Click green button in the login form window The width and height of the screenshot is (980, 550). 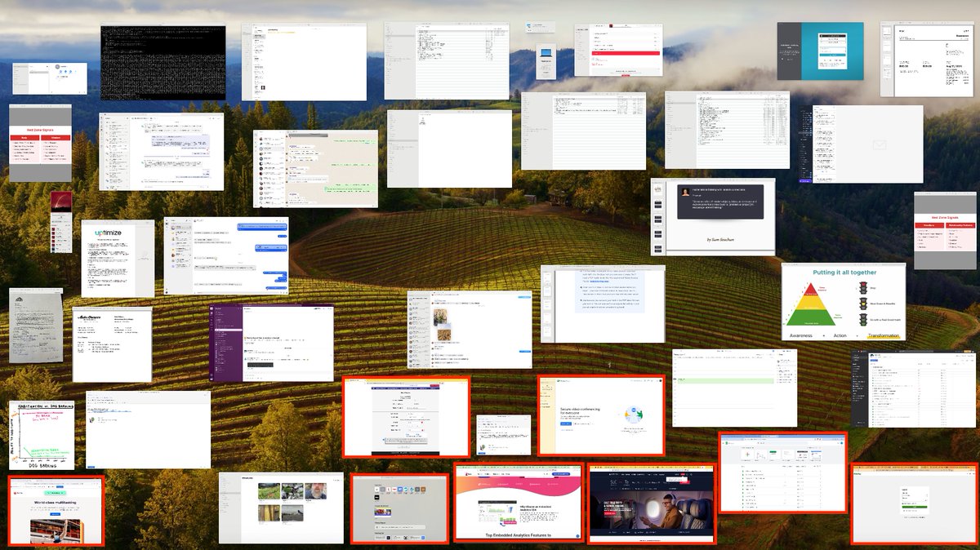913,507
